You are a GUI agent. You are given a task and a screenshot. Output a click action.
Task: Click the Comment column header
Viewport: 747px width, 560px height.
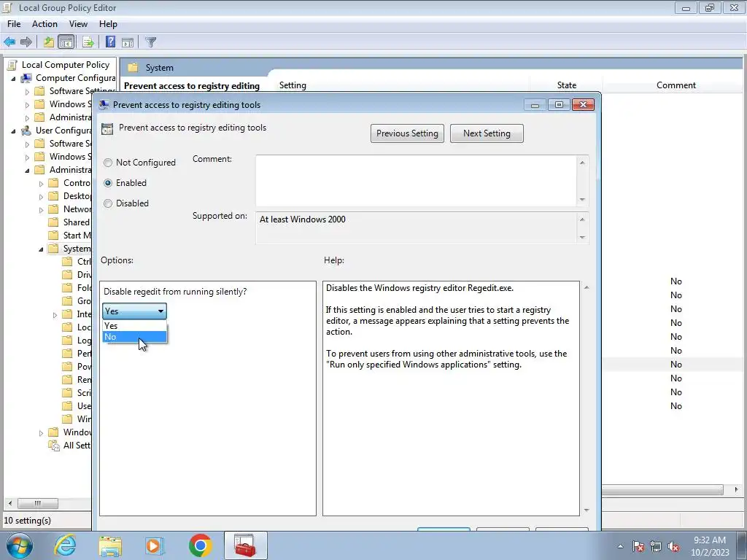(676, 85)
